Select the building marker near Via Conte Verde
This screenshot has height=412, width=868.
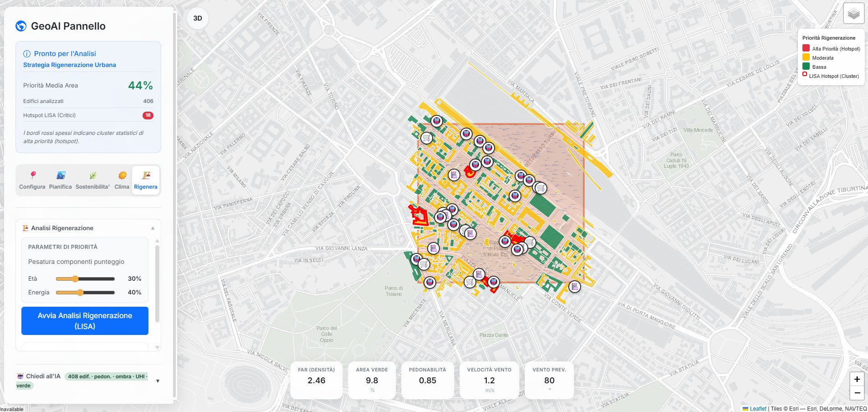[575, 287]
